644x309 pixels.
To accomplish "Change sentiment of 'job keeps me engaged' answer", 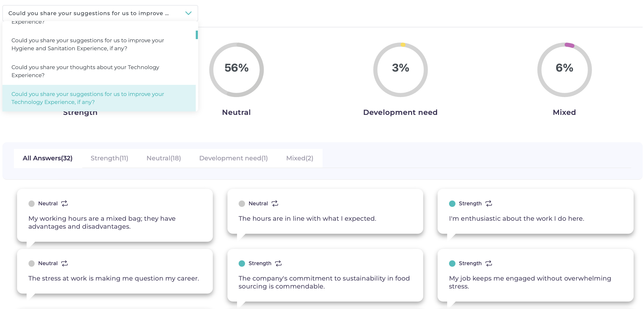I will coord(488,263).
